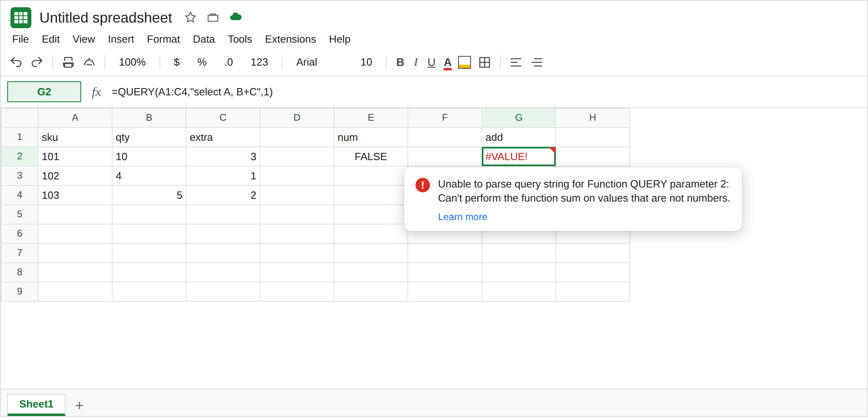The height and width of the screenshot is (420, 868).
Task: Open horizontal align options
Action: (x=516, y=62)
